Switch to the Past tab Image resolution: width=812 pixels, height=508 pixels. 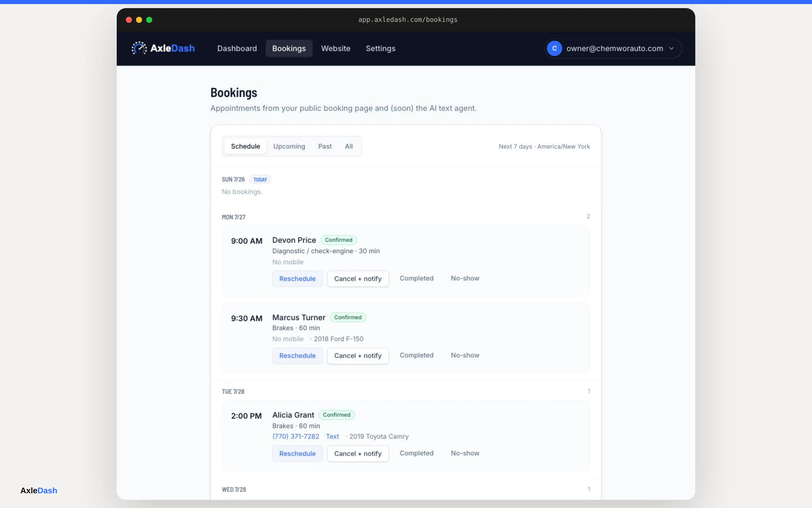[x=325, y=146]
